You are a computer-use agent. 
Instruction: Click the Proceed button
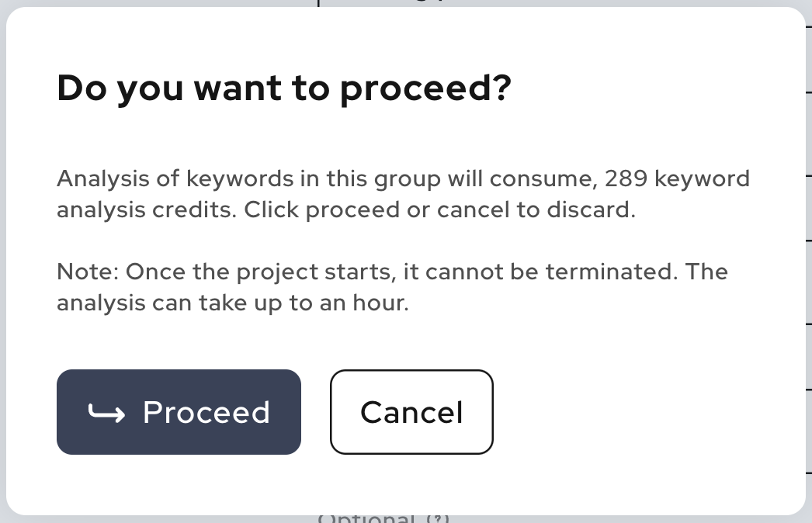[179, 412]
